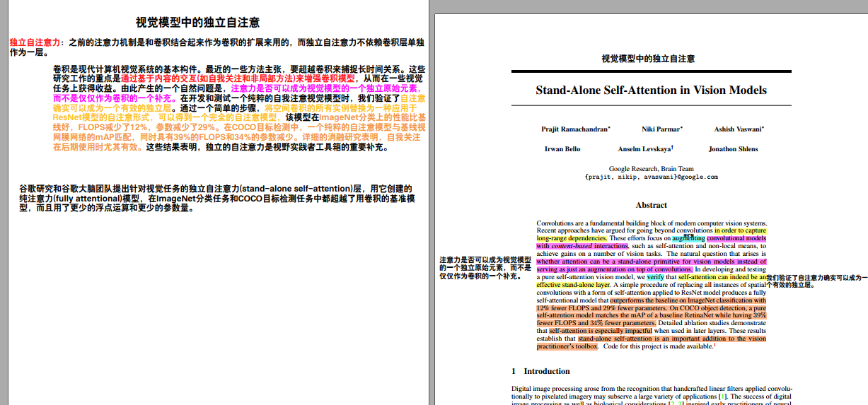Click the left page title 视觉模型中的独立自注意
The width and height of the screenshot is (868, 405).
pos(197,23)
